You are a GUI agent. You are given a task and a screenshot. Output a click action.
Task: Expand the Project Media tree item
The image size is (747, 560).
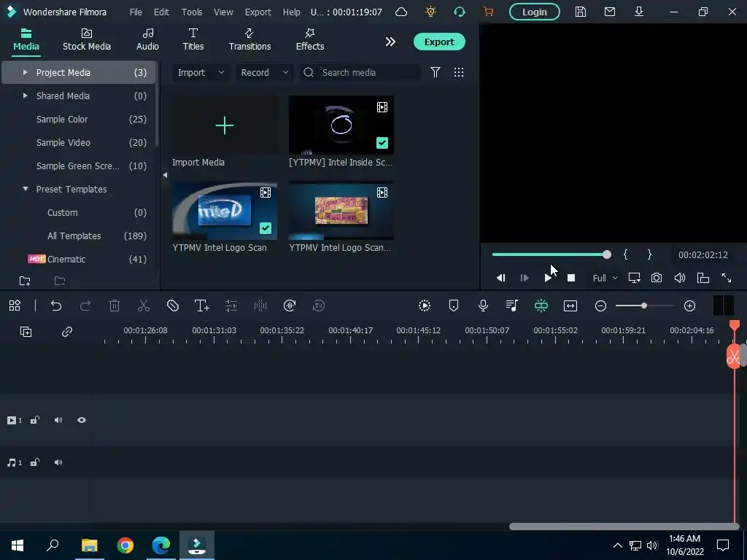coord(26,72)
